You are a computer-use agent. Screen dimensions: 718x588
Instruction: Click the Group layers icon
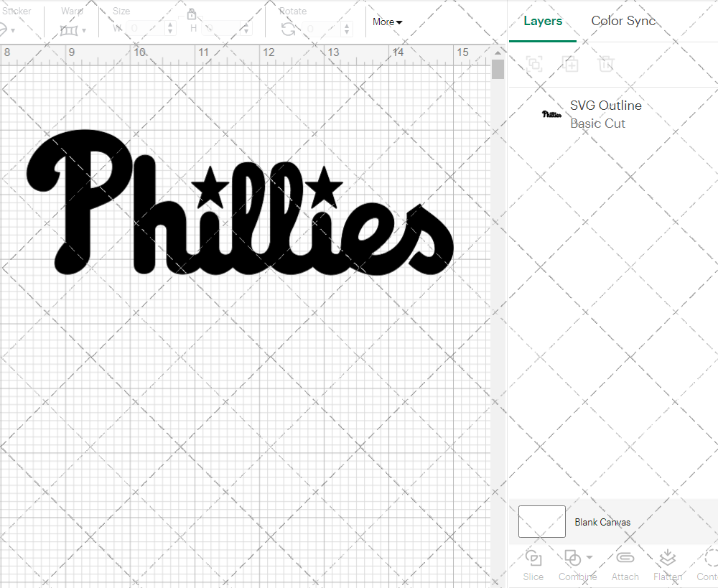(x=534, y=64)
